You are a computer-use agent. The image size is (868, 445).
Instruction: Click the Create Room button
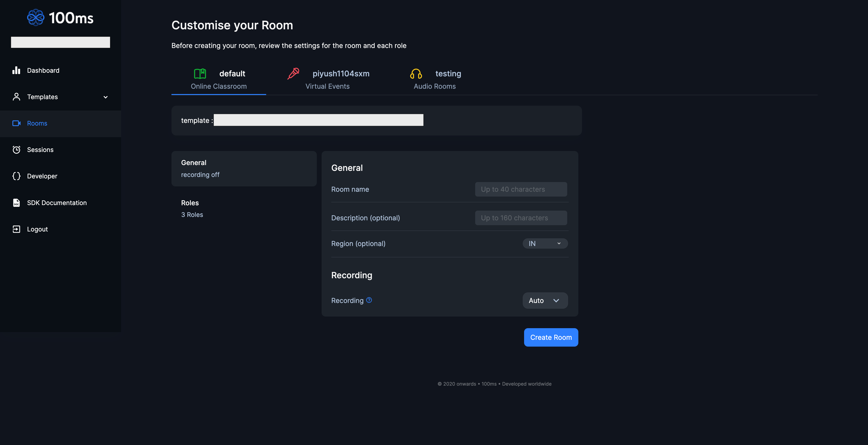(550, 337)
